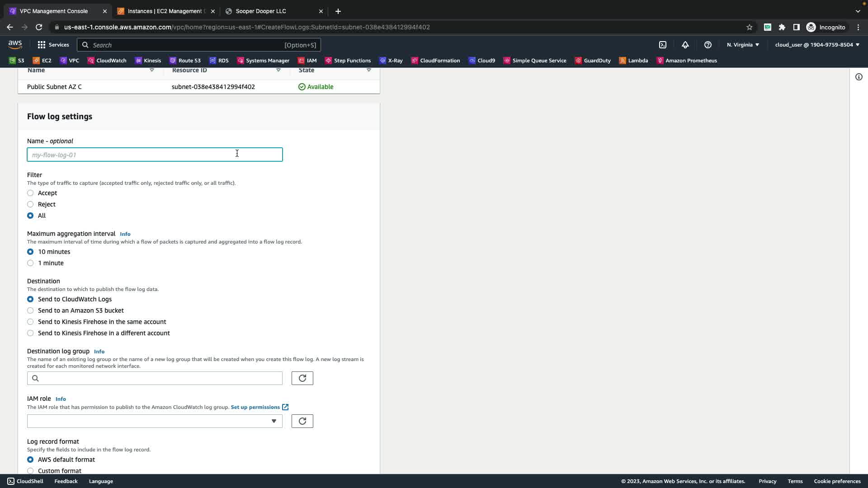Open the Services grid menu

(x=53, y=45)
